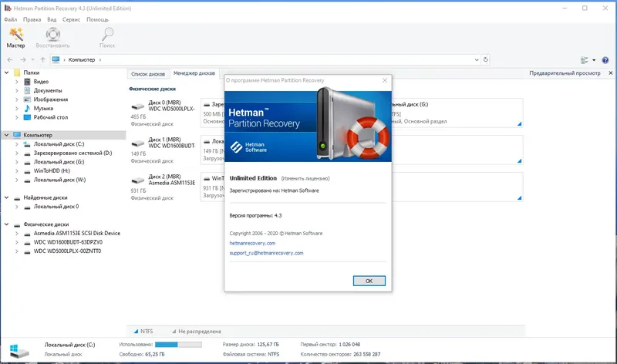
Task: Open help with the question mark icon
Action: [605, 60]
